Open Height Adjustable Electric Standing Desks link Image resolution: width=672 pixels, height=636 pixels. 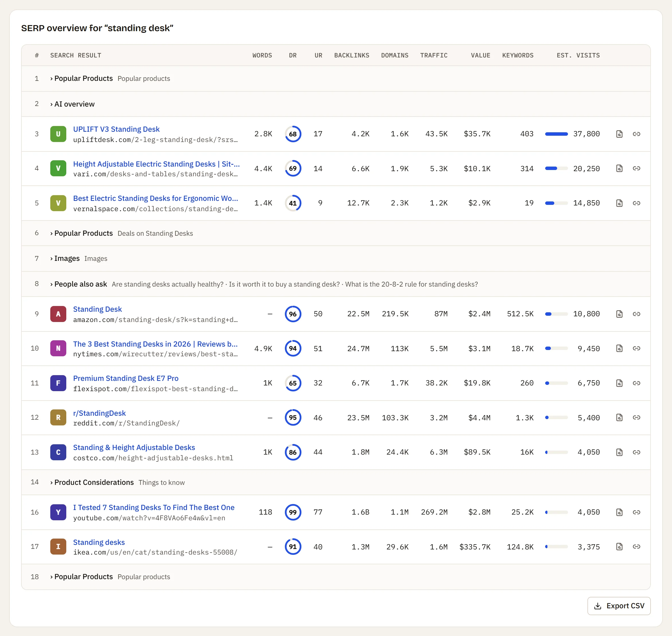156,164
